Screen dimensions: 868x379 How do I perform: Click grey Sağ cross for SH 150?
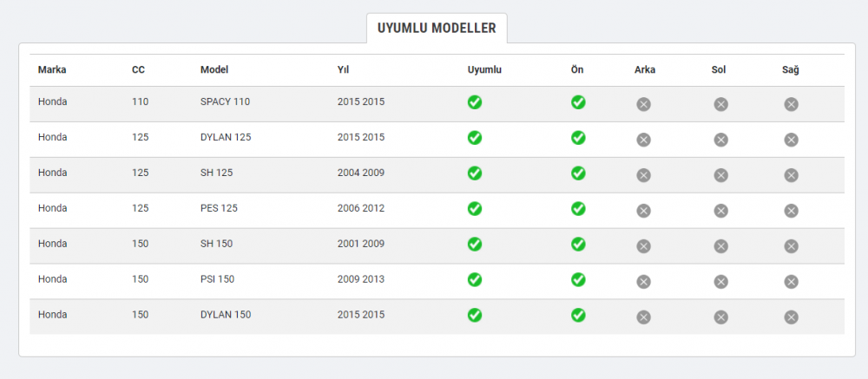pyautogui.click(x=791, y=245)
